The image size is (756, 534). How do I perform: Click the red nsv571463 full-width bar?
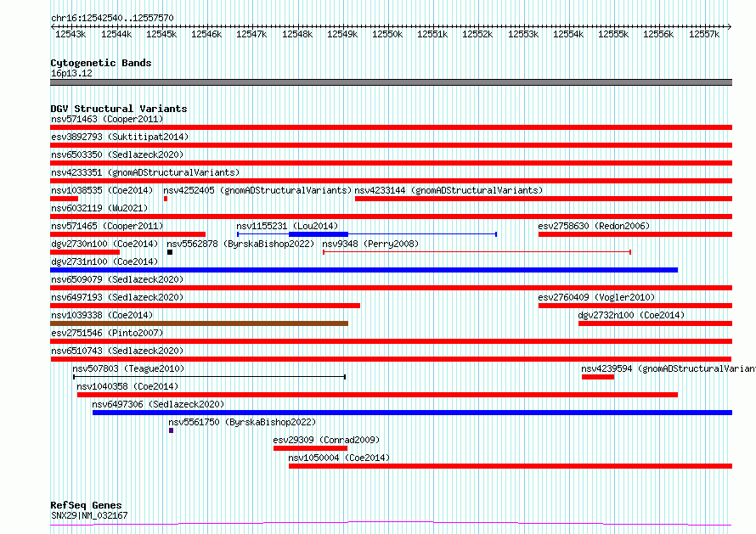391,127
